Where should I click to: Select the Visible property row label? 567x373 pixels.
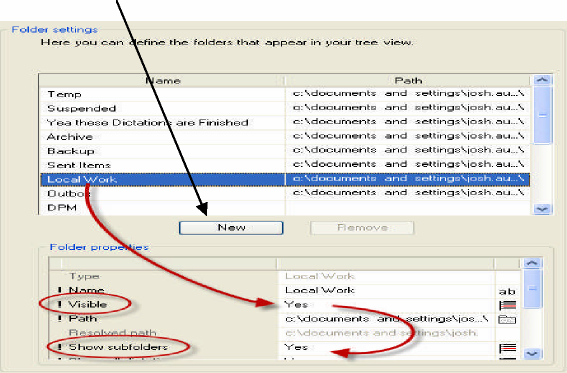click(x=88, y=305)
